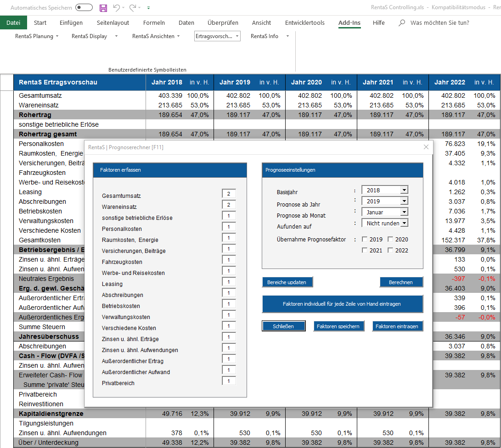Tick the 2020 Prognosefaktor checkbox

pos(390,239)
